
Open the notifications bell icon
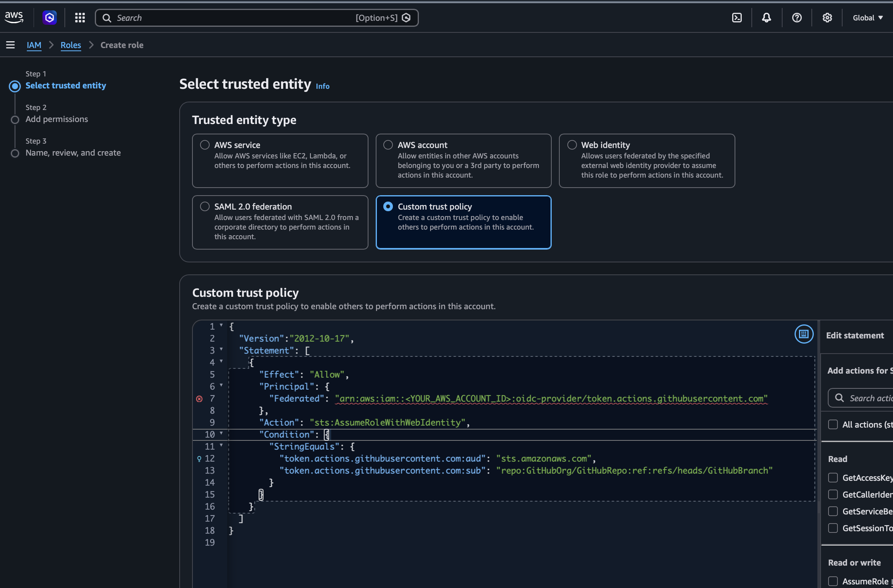pyautogui.click(x=766, y=18)
